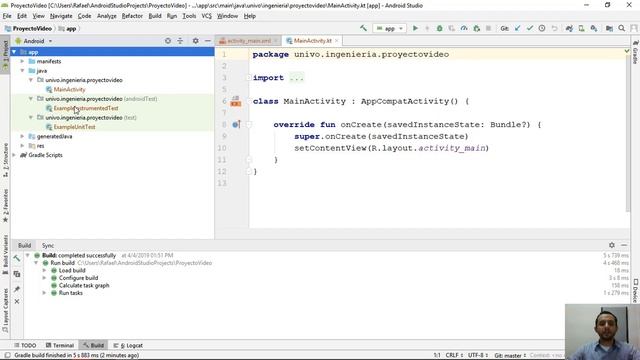The height and width of the screenshot is (360, 640).
Task: Open the TODO tool window
Action: tap(25, 345)
